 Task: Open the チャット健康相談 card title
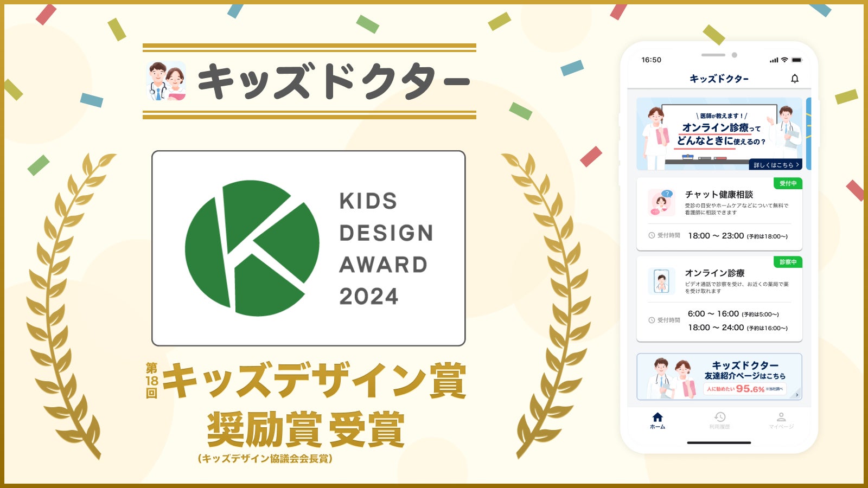(x=719, y=194)
